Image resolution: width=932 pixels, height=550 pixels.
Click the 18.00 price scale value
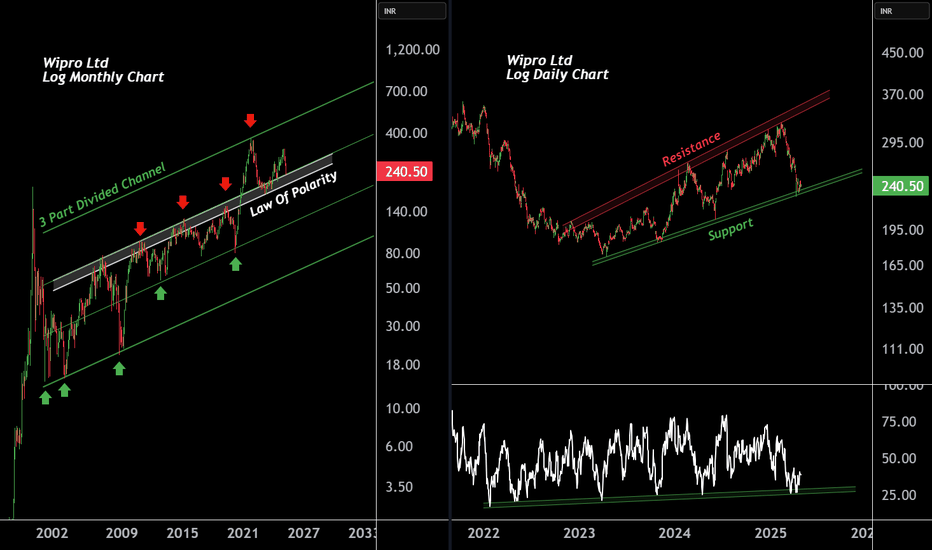403,365
